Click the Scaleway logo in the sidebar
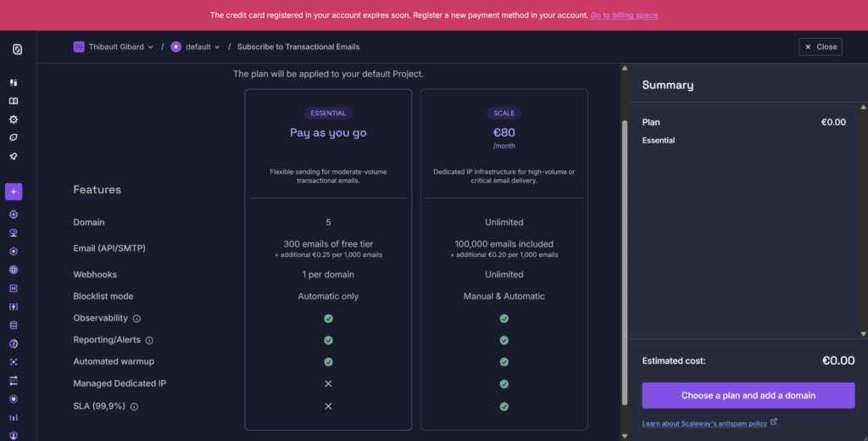The width and height of the screenshot is (868, 441). 17,49
